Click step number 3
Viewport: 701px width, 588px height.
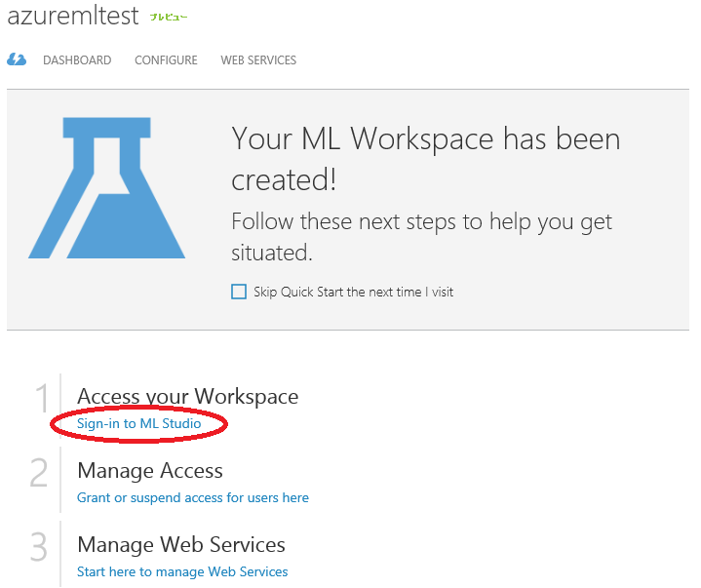(x=39, y=547)
